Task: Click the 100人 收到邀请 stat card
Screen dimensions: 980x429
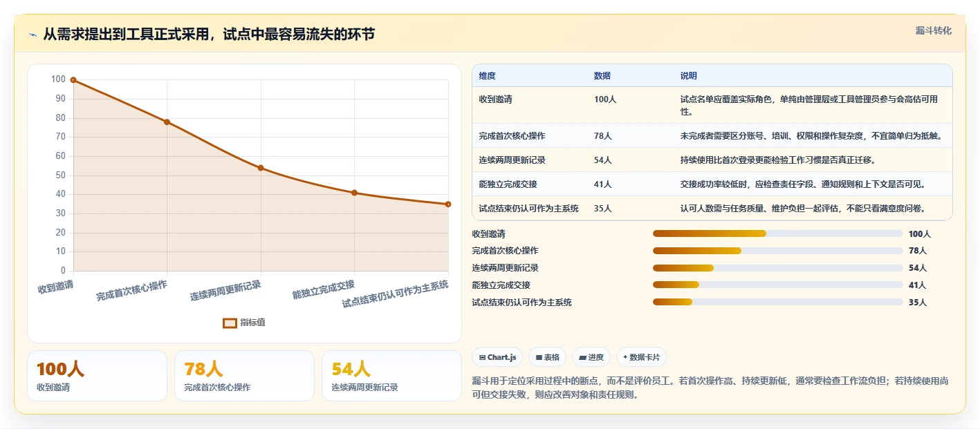Action: pos(97,376)
